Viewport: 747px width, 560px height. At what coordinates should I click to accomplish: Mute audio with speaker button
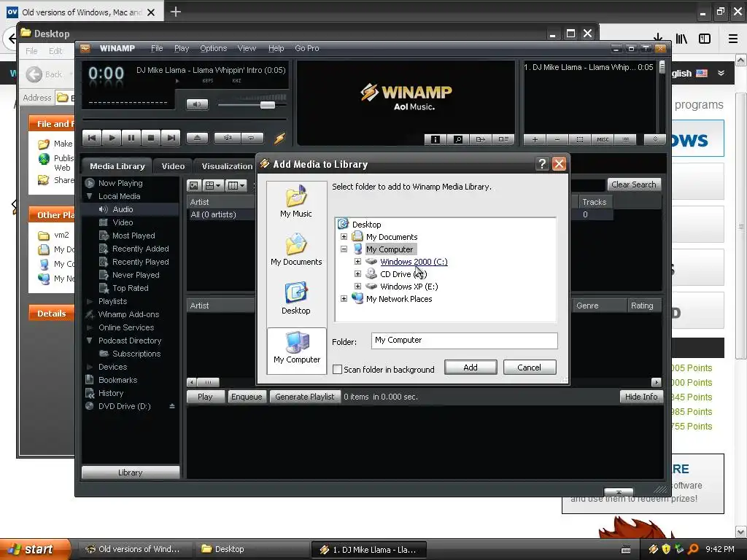(197, 104)
